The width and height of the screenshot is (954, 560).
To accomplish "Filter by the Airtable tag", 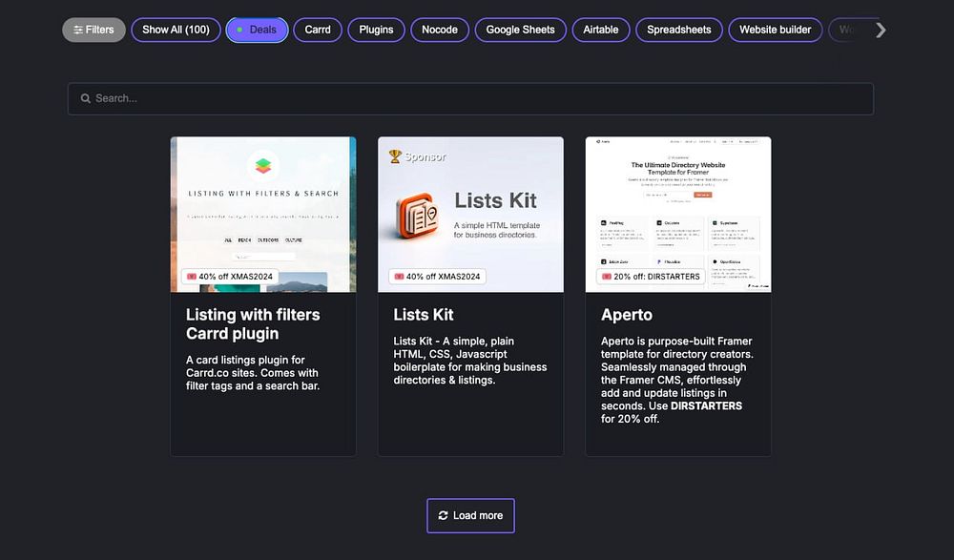I will pos(600,30).
